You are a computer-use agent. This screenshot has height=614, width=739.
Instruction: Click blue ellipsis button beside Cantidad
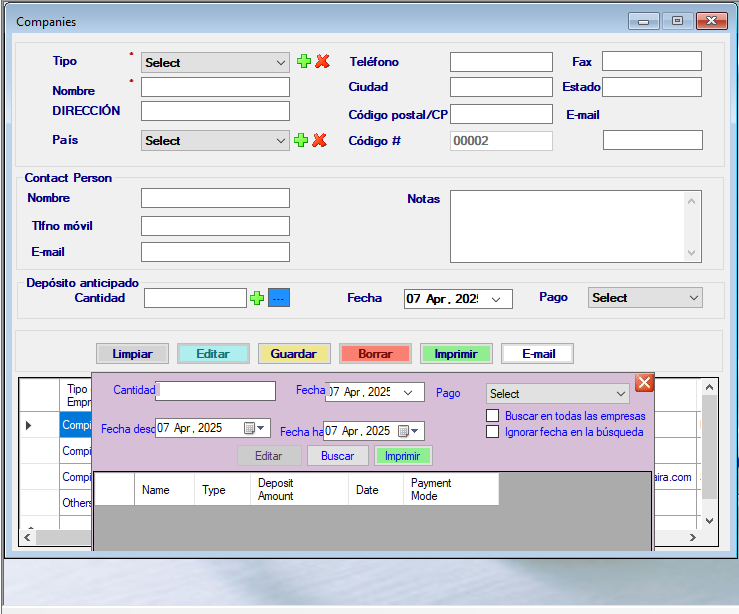[279, 298]
